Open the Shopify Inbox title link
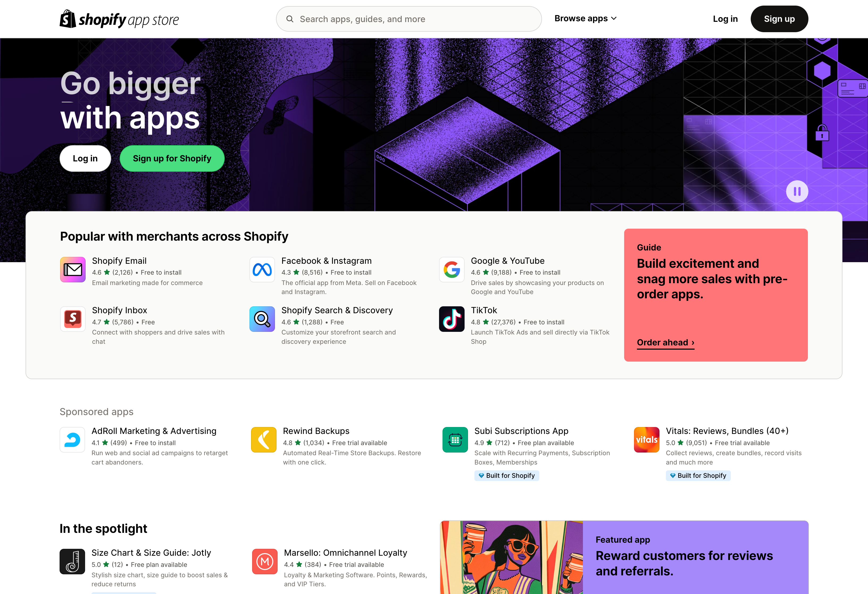 coord(119,310)
